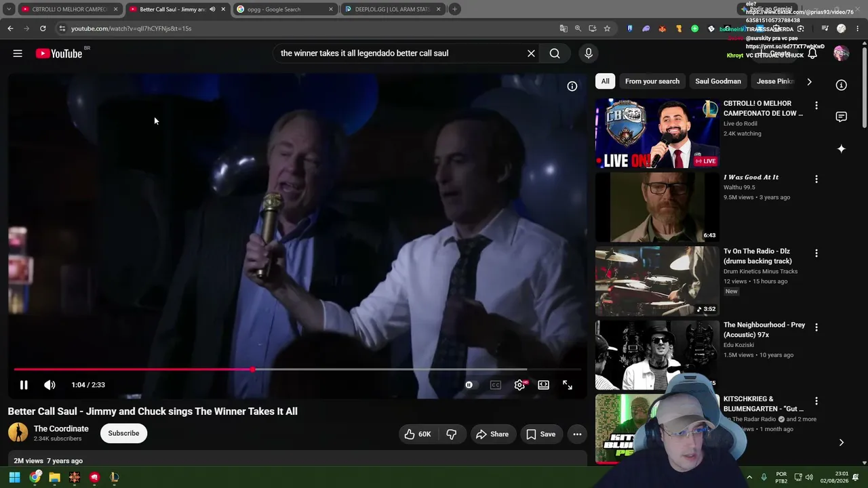This screenshot has width=868, height=488.
Task: Open the CBTROLL live stream thumbnail
Action: [x=657, y=134]
